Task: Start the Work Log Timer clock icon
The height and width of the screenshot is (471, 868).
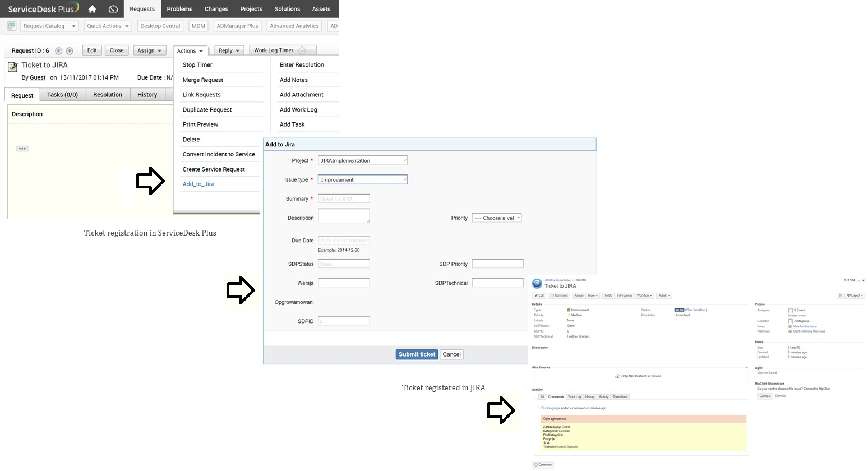Action: pyautogui.click(x=302, y=50)
